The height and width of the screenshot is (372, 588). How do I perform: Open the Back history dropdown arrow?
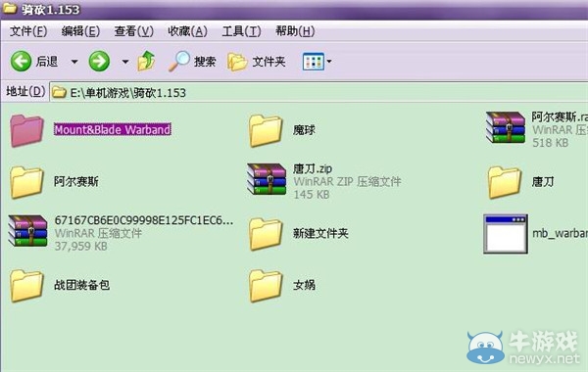pyautogui.click(x=74, y=62)
